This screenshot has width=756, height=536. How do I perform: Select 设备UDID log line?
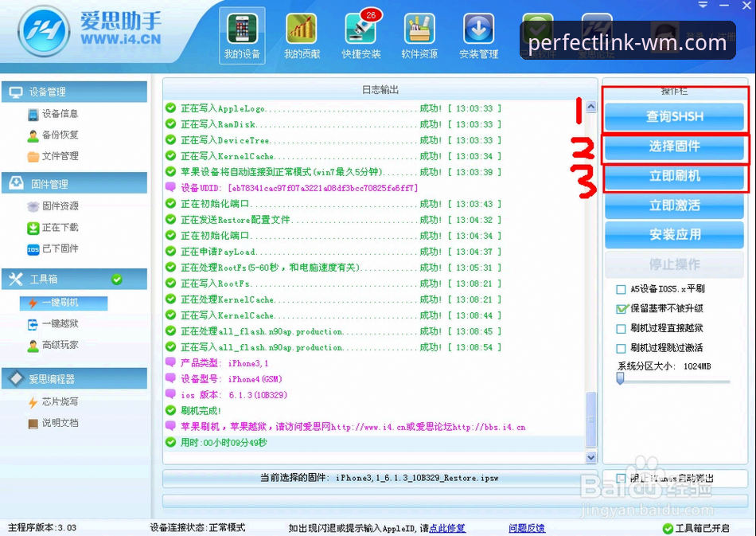point(292,188)
